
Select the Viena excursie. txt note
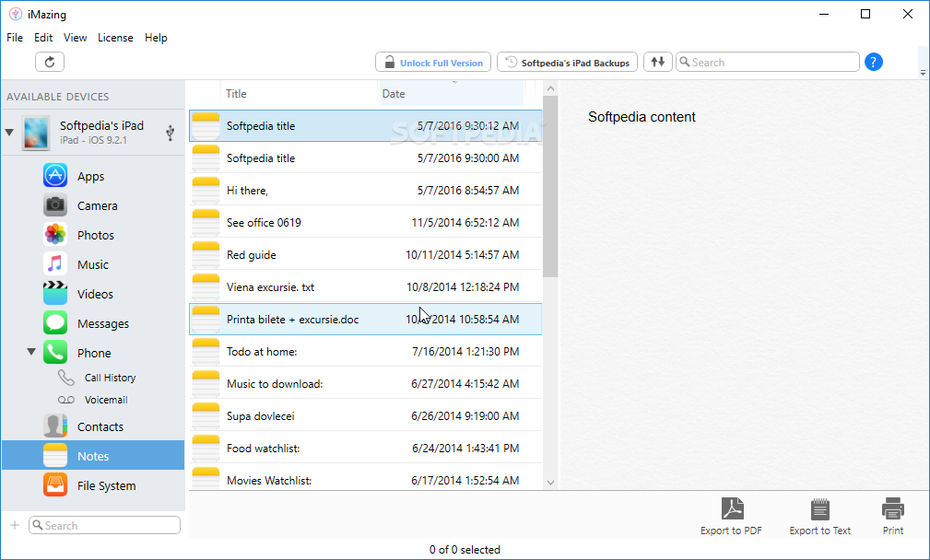[x=365, y=286]
